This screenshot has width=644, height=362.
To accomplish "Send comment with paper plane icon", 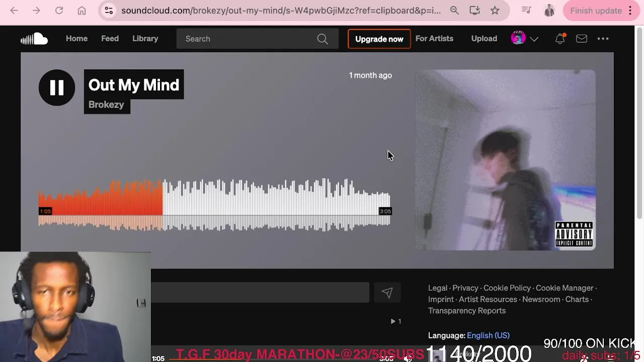I will pos(387,293).
